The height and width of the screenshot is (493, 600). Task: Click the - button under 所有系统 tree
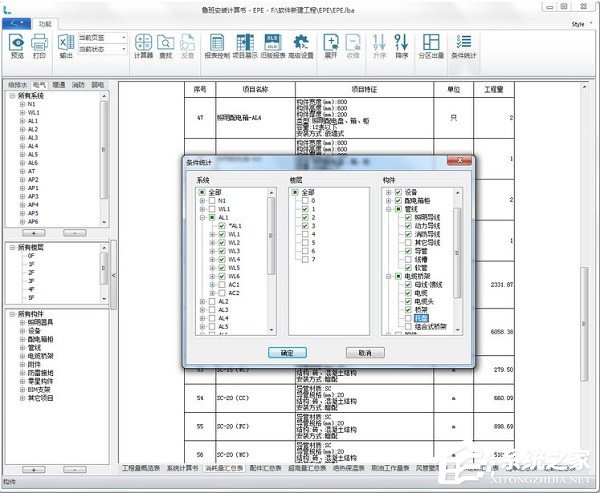point(75,233)
